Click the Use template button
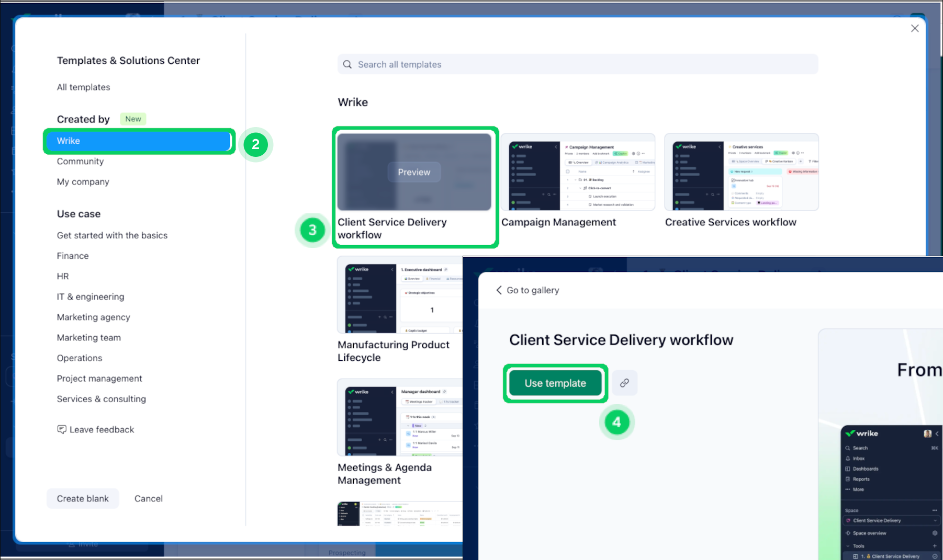The image size is (943, 560). pyautogui.click(x=555, y=383)
